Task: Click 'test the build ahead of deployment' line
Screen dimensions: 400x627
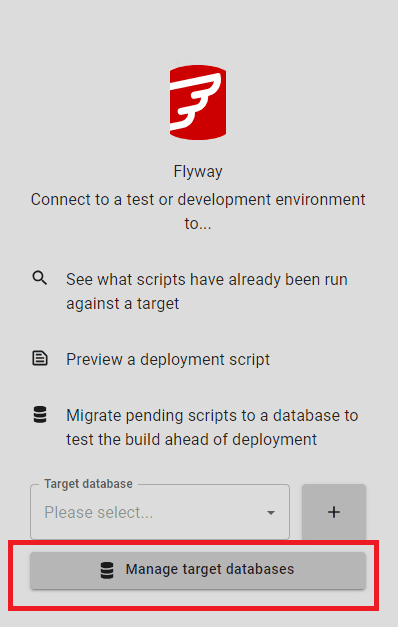Action: pyautogui.click(x=192, y=439)
